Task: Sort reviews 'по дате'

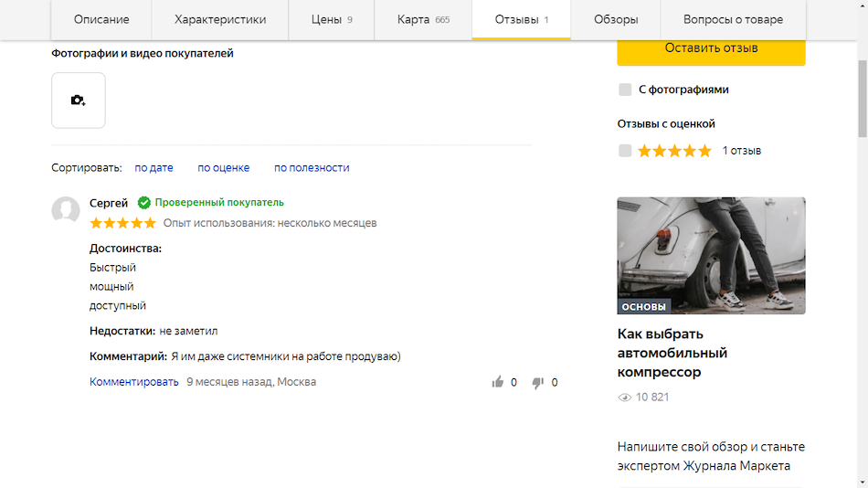Action: (153, 167)
